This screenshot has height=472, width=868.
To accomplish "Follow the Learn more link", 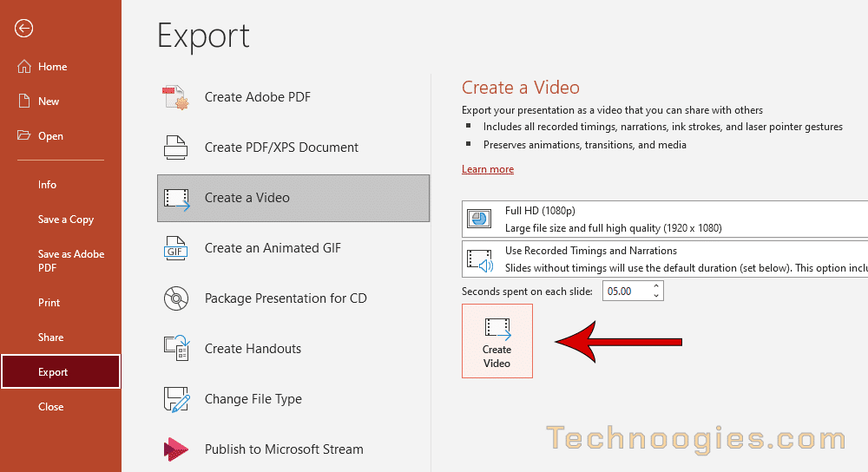I will 488,169.
